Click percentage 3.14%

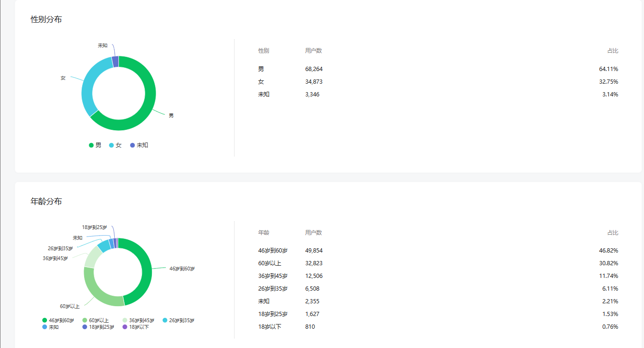click(610, 95)
